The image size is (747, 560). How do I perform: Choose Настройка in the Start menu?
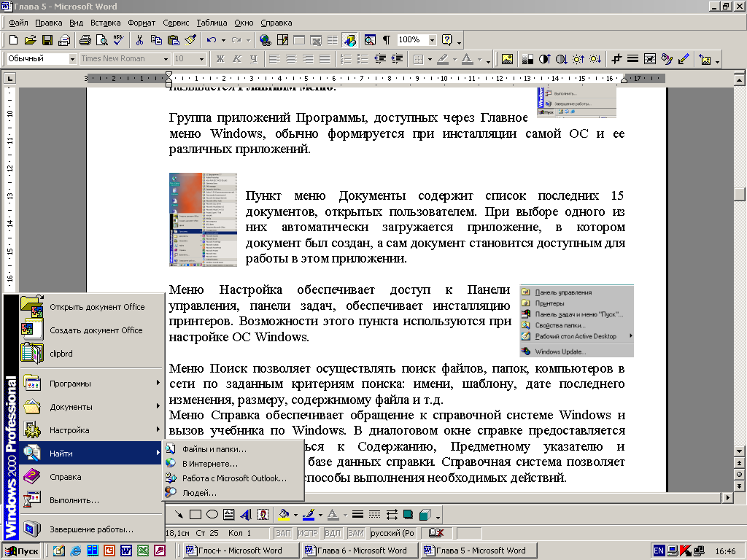(90, 430)
